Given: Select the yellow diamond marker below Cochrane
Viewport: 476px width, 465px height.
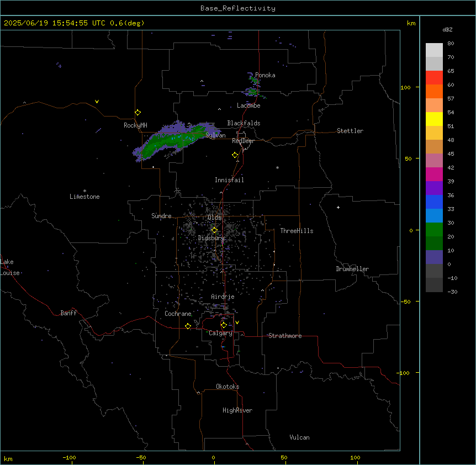Looking at the screenshot, I should [188, 326].
